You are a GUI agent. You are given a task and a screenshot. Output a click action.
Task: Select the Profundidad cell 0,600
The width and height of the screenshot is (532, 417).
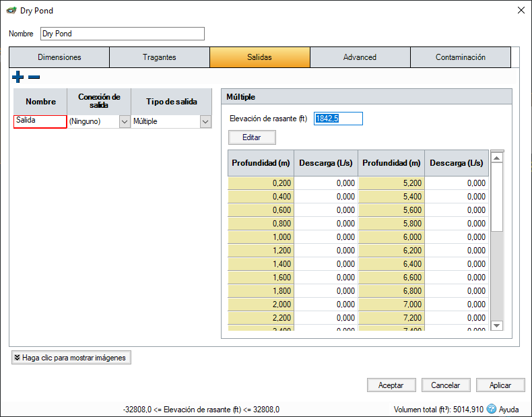click(x=261, y=210)
